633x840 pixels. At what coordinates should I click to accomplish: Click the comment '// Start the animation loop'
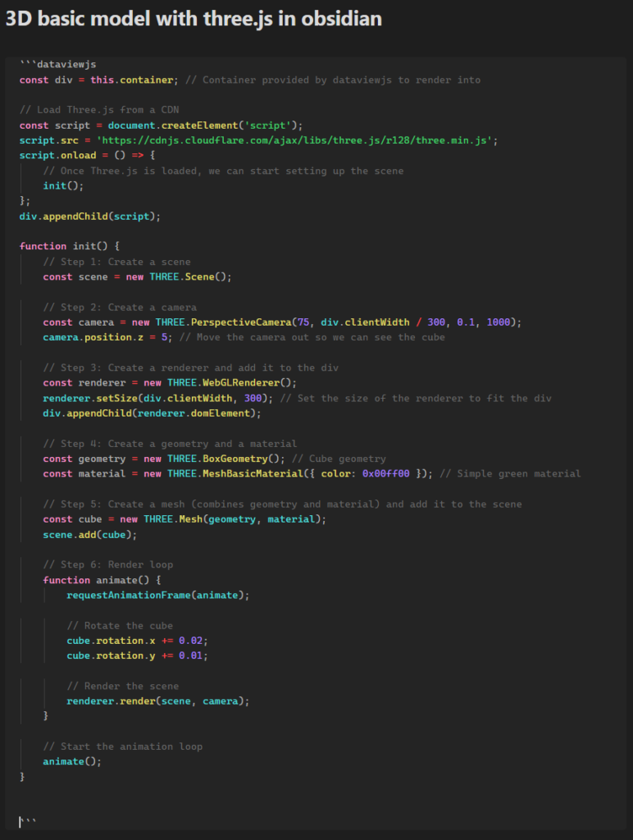point(123,747)
